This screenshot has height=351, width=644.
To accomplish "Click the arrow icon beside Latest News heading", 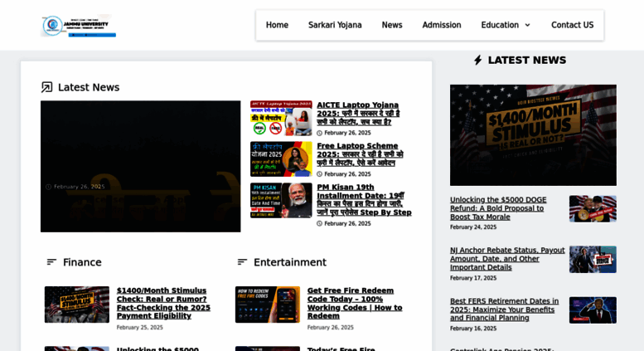I will tap(46, 87).
